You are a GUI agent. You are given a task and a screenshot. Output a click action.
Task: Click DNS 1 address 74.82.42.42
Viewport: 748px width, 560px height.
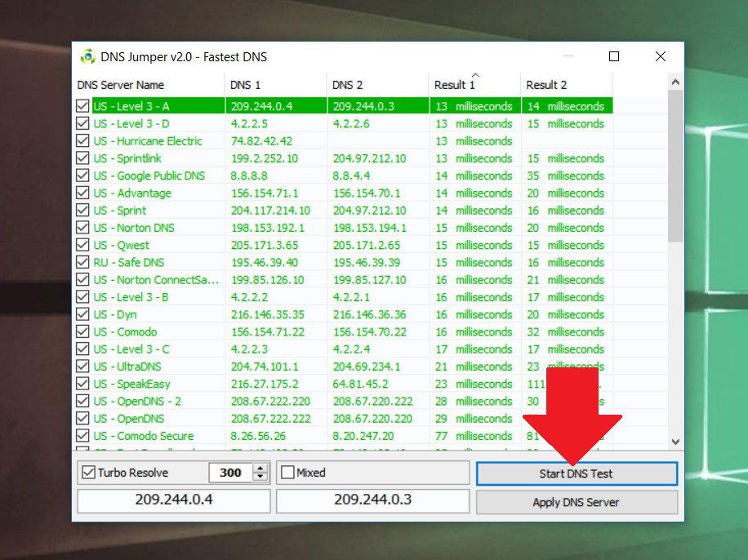coord(261,140)
